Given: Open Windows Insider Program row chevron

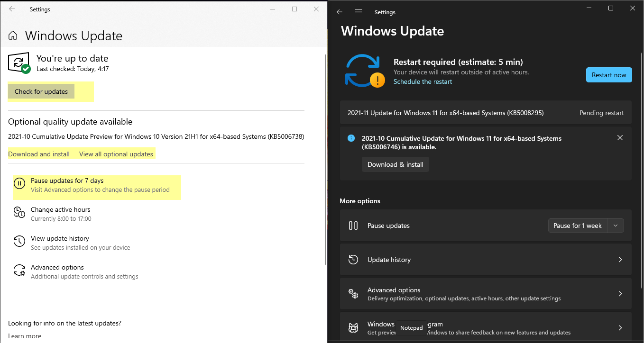Looking at the screenshot, I should 620,328.
